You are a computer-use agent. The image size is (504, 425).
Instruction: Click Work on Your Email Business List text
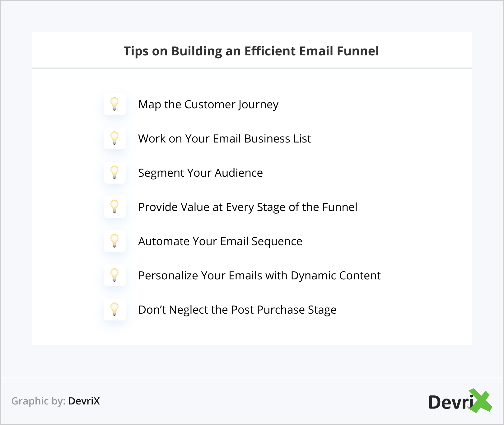point(224,139)
